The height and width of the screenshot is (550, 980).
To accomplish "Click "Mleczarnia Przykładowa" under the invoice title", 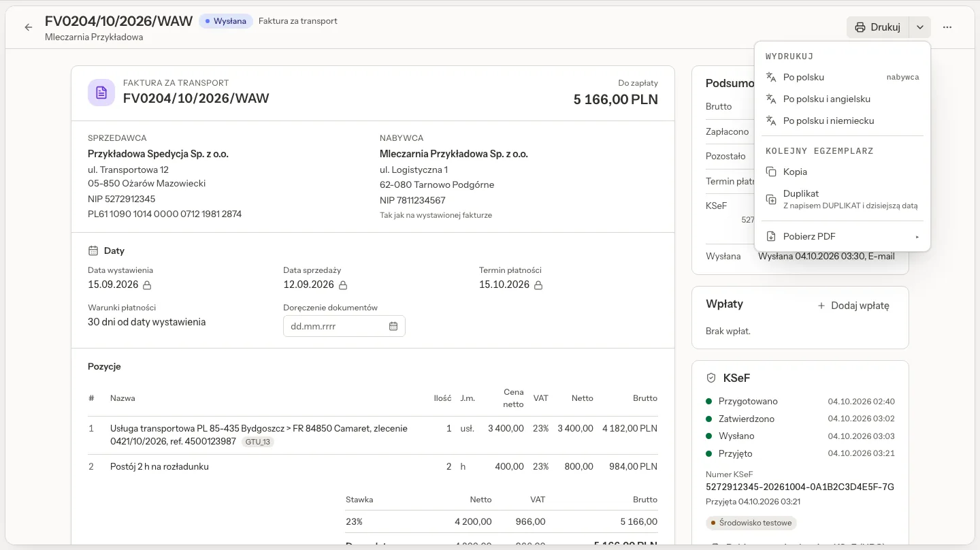I will (94, 37).
